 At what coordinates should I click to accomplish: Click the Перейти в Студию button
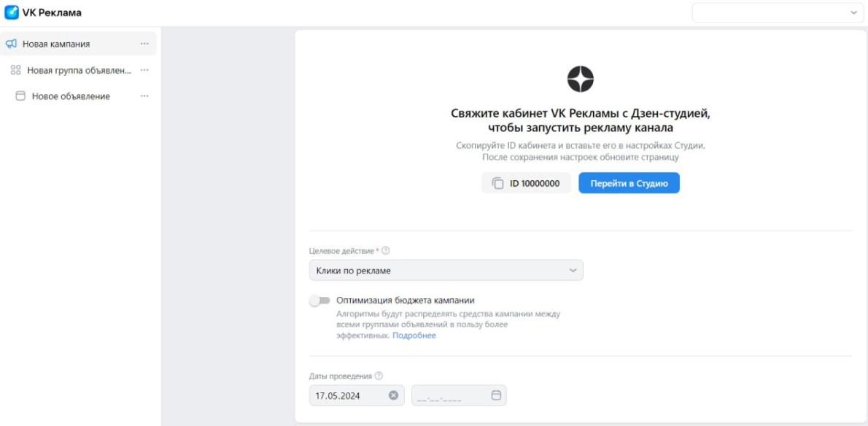pyautogui.click(x=629, y=183)
